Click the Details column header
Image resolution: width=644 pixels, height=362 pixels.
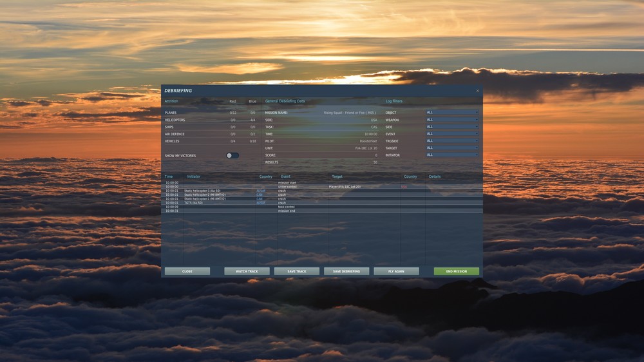(435, 176)
